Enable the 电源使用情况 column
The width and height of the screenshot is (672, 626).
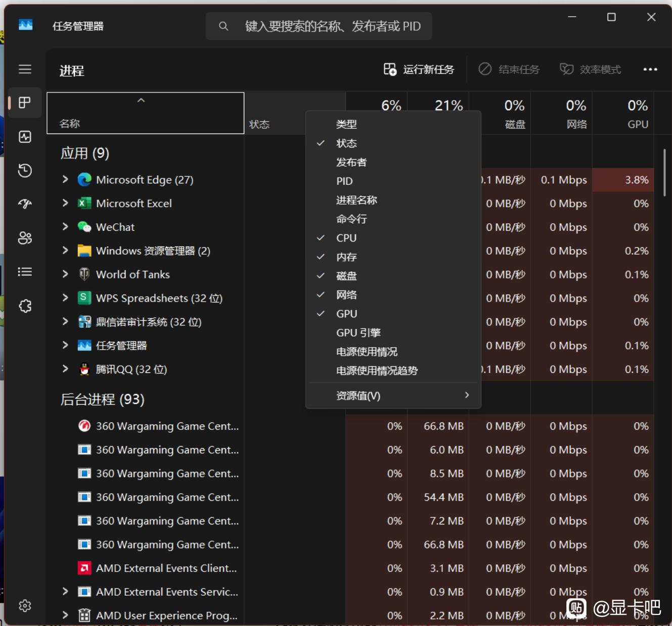point(393,352)
